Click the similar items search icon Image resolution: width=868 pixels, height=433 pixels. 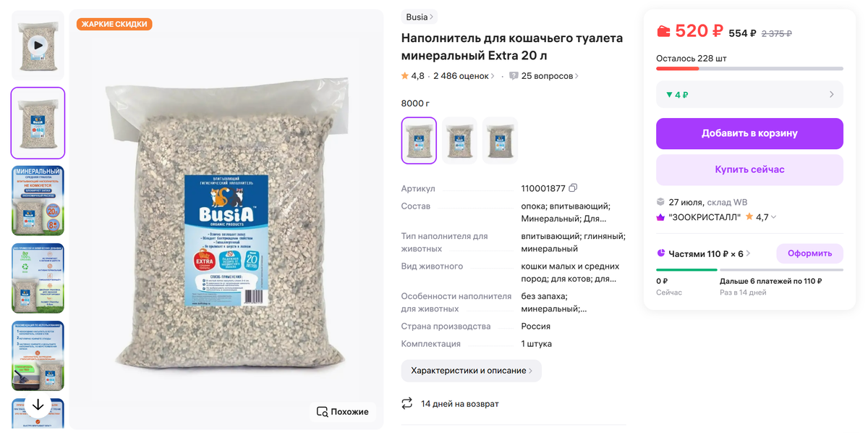(322, 411)
